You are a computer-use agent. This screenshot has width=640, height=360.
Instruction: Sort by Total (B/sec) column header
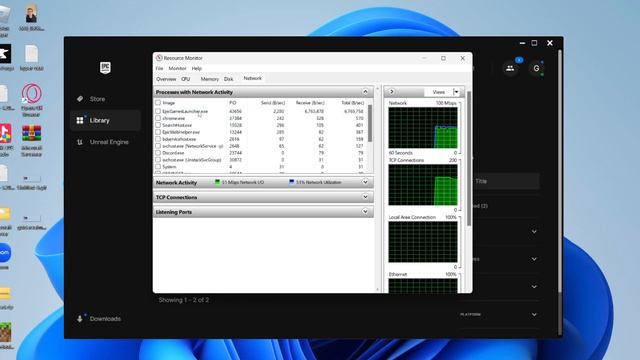click(352, 103)
